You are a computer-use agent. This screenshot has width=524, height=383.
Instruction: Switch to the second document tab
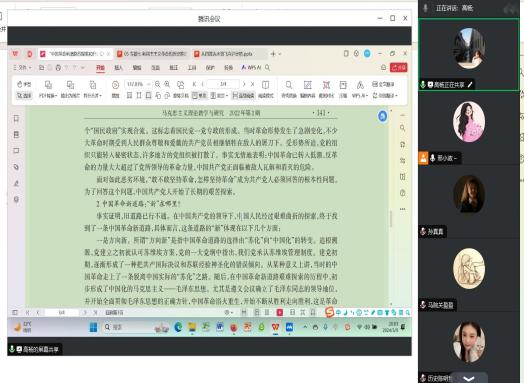[x=152, y=54]
